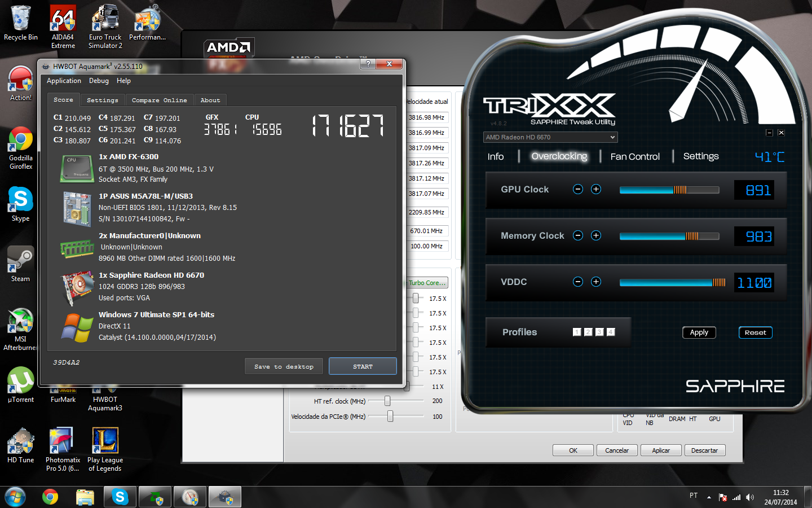Increase GPU Clock with plus button

coord(596,189)
